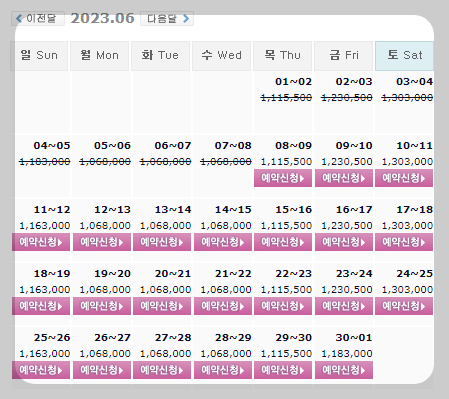Select the 수 Wed column header
This screenshot has width=449, height=399.
coord(221,56)
